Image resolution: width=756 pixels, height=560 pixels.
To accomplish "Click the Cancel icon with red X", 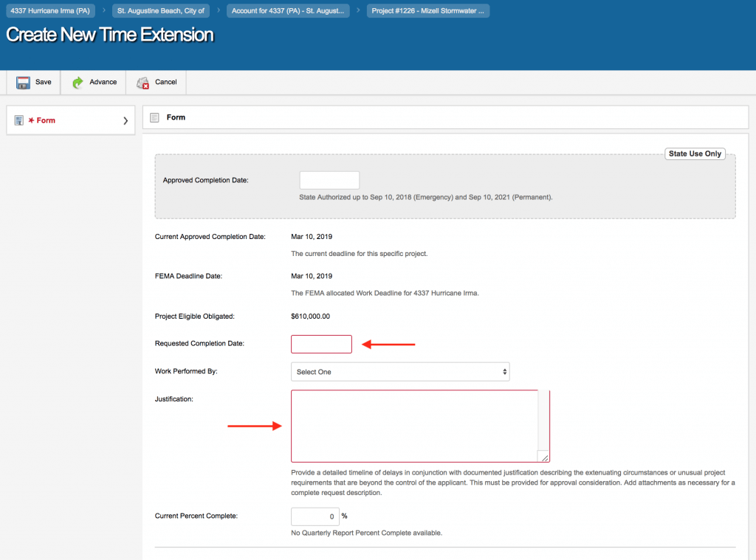I will (143, 83).
